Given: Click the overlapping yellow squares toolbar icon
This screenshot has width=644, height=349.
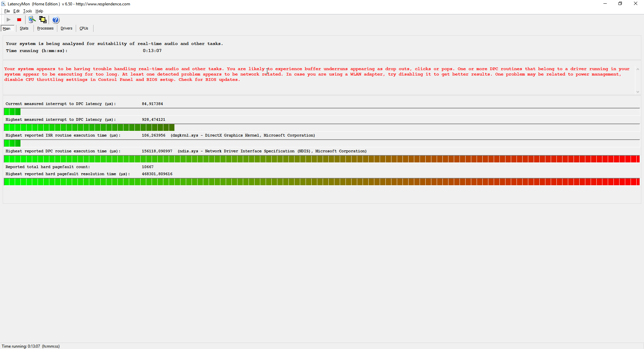Looking at the screenshot, I should coord(43,20).
